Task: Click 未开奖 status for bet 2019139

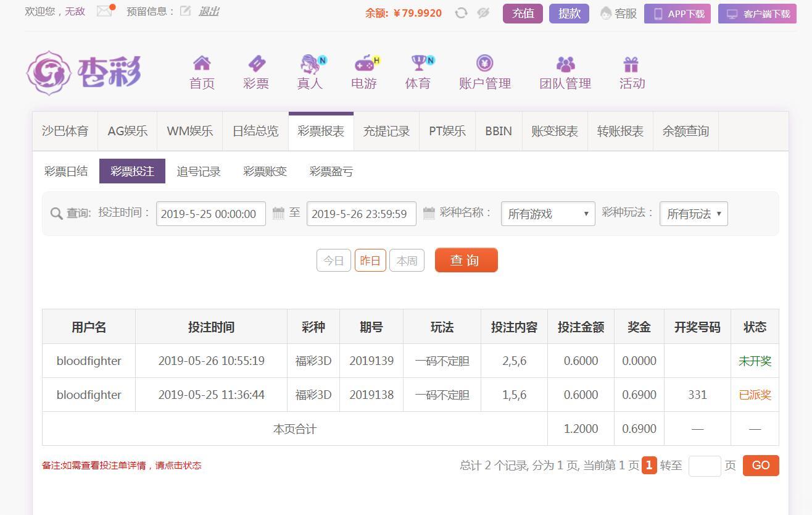Action: pyautogui.click(x=755, y=361)
